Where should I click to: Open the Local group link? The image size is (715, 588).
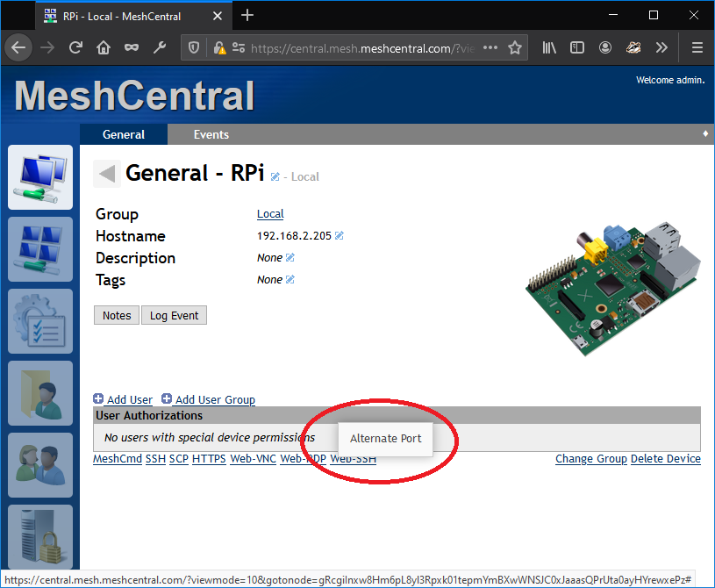pyautogui.click(x=269, y=213)
